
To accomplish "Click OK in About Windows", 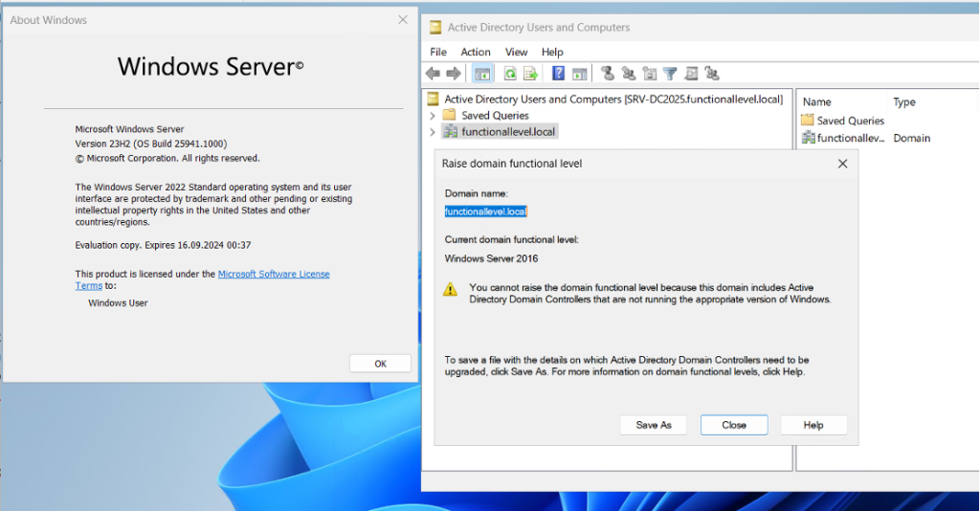I will (380, 364).
